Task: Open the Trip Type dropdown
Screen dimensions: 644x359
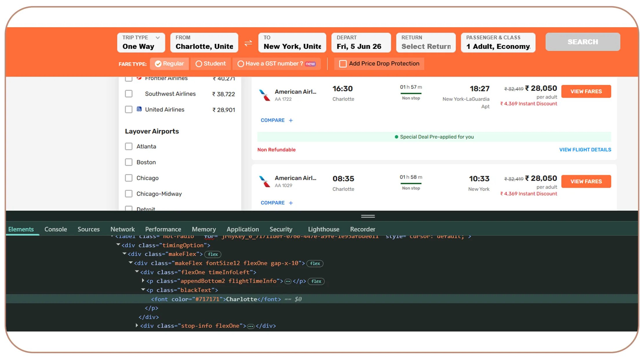Action: point(141,43)
